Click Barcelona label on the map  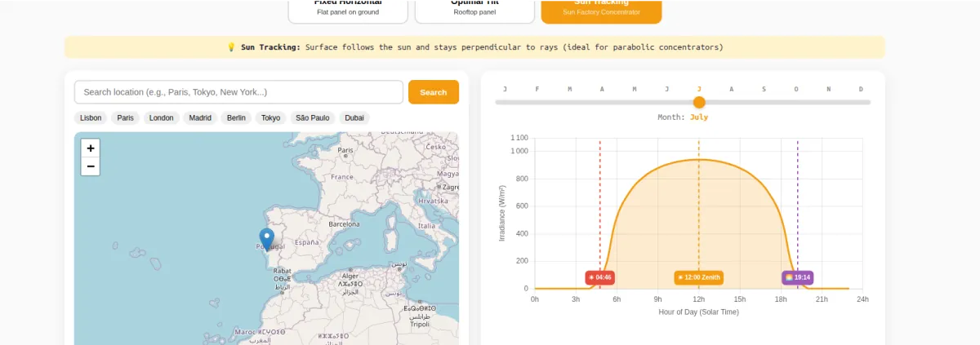pos(344,223)
